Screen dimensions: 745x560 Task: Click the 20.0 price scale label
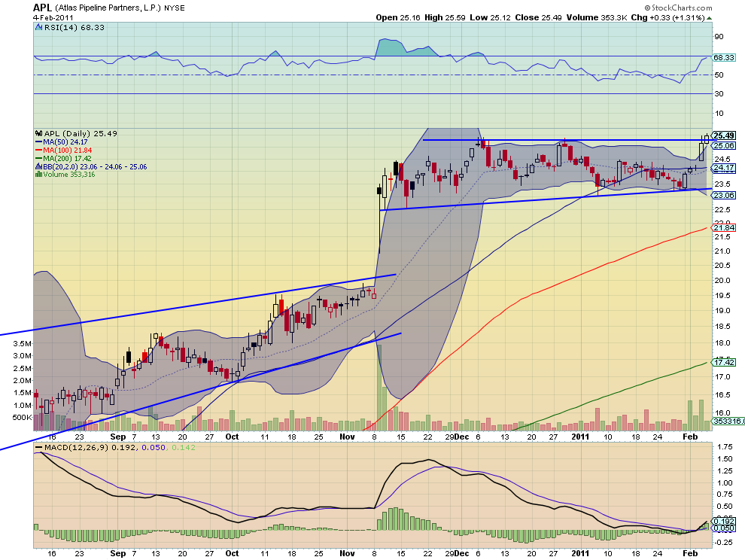click(722, 281)
